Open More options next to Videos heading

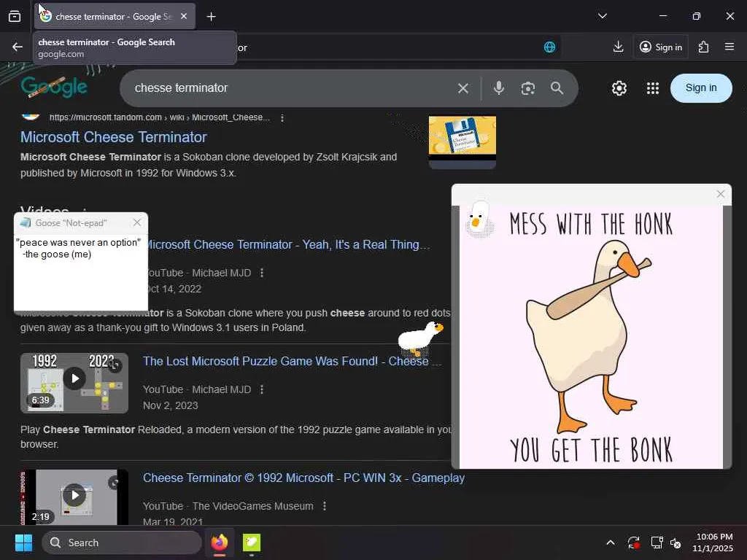pos(85,211)
